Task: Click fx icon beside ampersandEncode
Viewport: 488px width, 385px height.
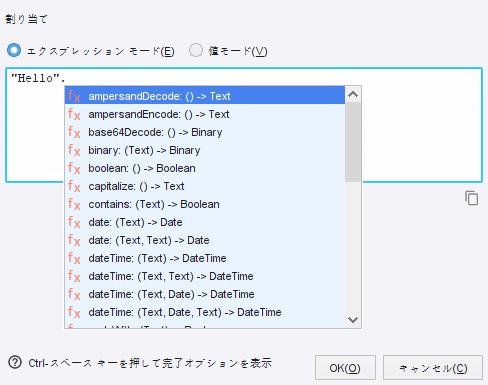Action: click(74, 114)
